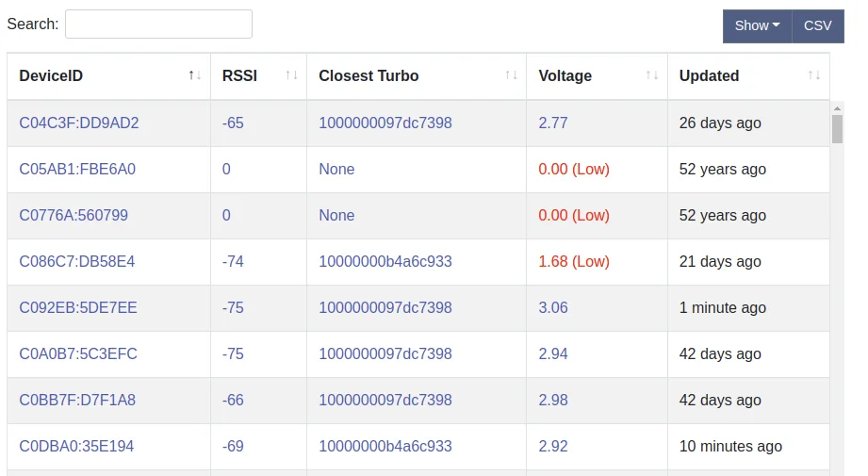Click RSSI 0 in C05AB1:FBE6A0 row

(226, 169)
